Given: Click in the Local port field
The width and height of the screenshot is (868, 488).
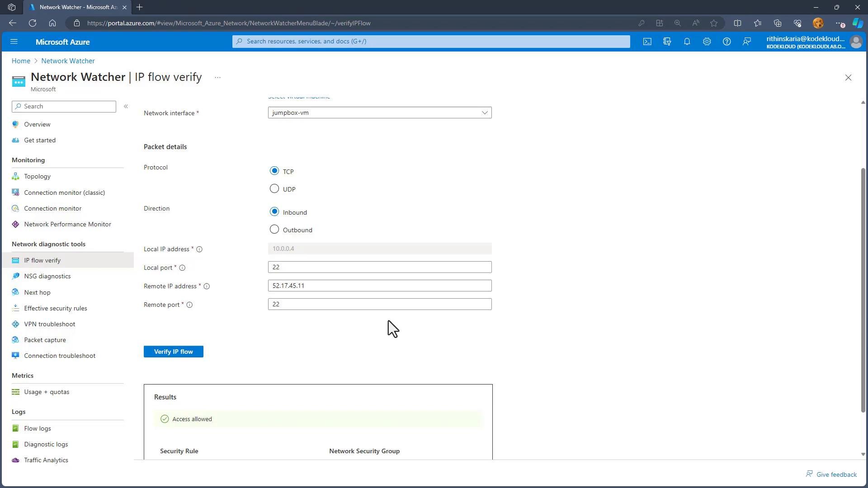Looking at the screenshot, I should (x=380, y=267).
